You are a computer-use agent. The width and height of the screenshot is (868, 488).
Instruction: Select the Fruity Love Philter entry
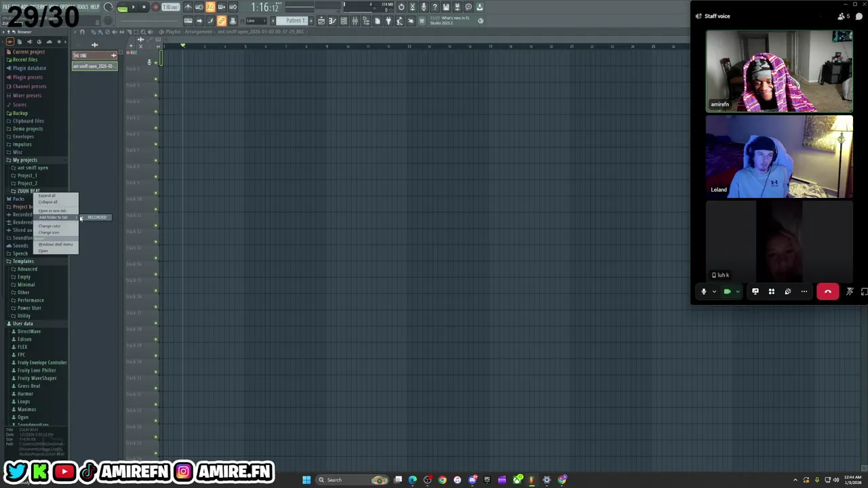click(x=37, y=371)
